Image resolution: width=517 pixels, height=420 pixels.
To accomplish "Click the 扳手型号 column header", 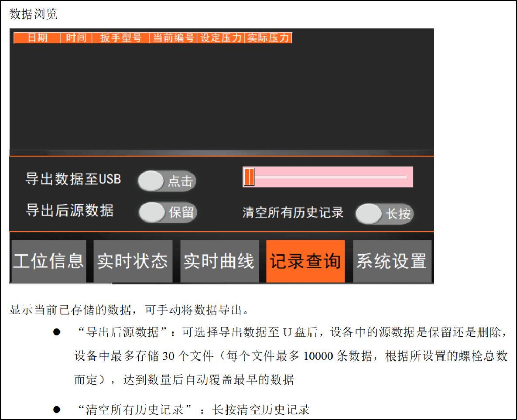I will pyautogui.click(x=121, y=38).
